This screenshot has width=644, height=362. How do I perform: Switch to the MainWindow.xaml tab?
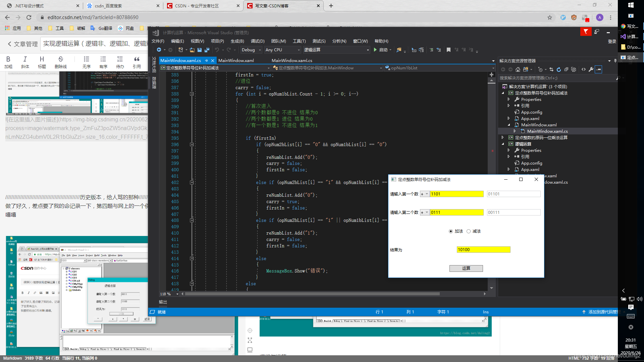tap(236, 61)
